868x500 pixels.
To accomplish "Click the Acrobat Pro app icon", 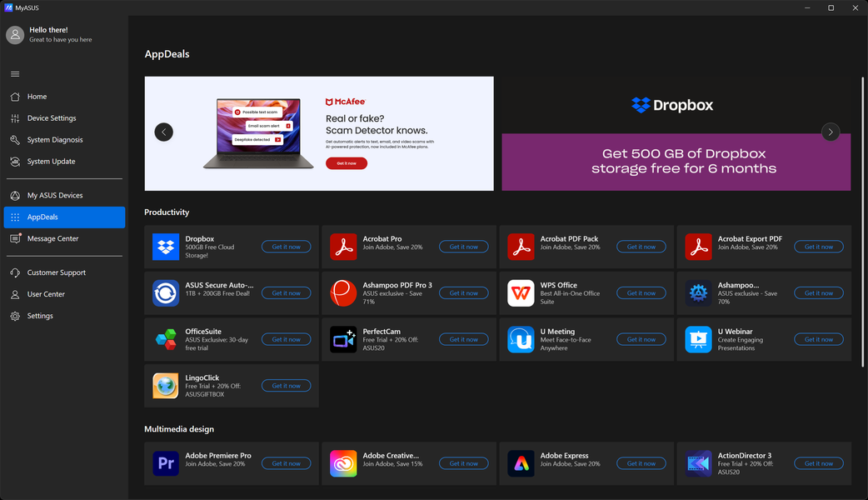I will coord(343,247).
